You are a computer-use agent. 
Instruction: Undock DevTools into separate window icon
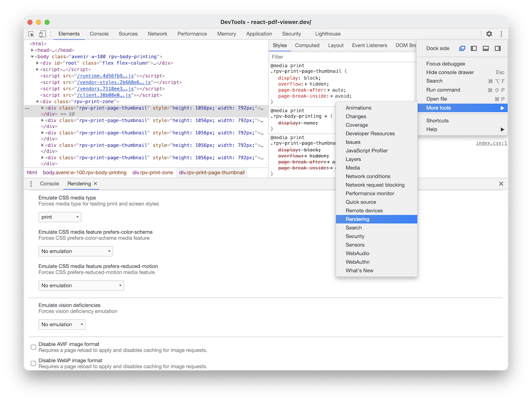462,48
